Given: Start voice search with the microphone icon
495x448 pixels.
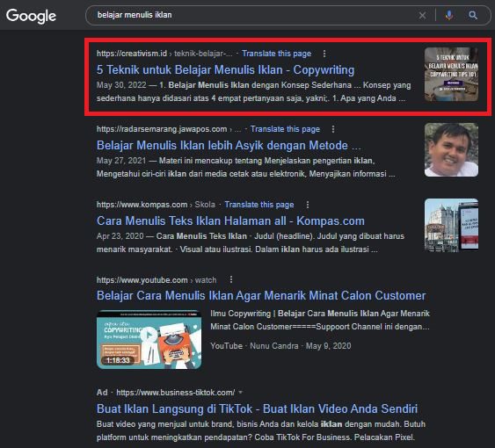Looking at the screenshot, I should 448,15.
